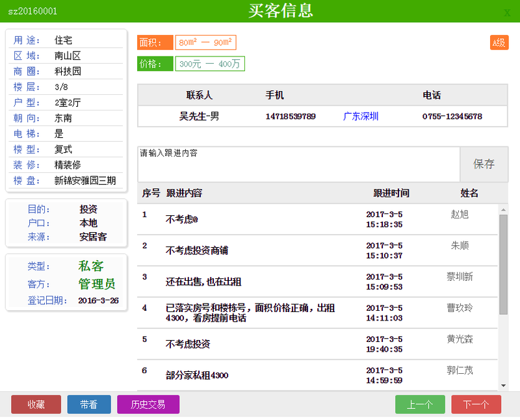
Task: Click timestamp 2017-3-5 19:40:35
Action: [x=384, y=344]
